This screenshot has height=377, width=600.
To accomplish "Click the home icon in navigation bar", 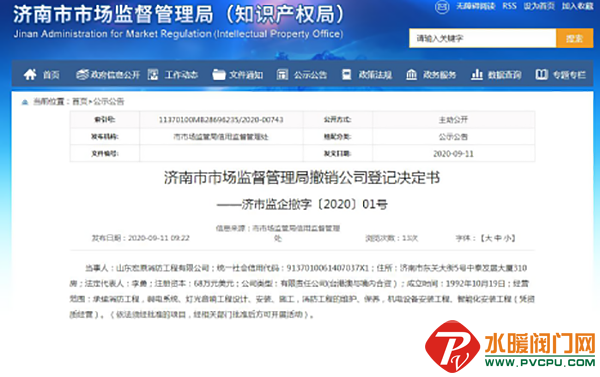I will pyautogui.click(x=30, y=74).
